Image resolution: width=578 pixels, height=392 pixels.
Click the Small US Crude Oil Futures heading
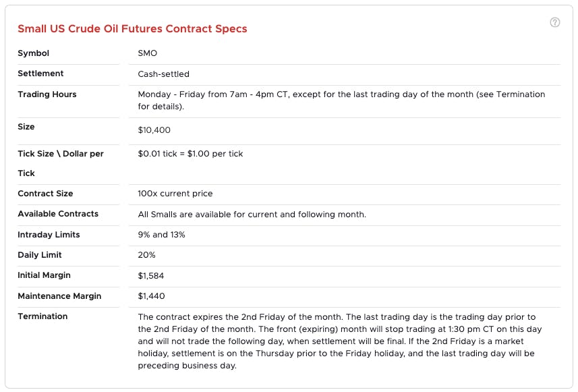coord(132,29)
